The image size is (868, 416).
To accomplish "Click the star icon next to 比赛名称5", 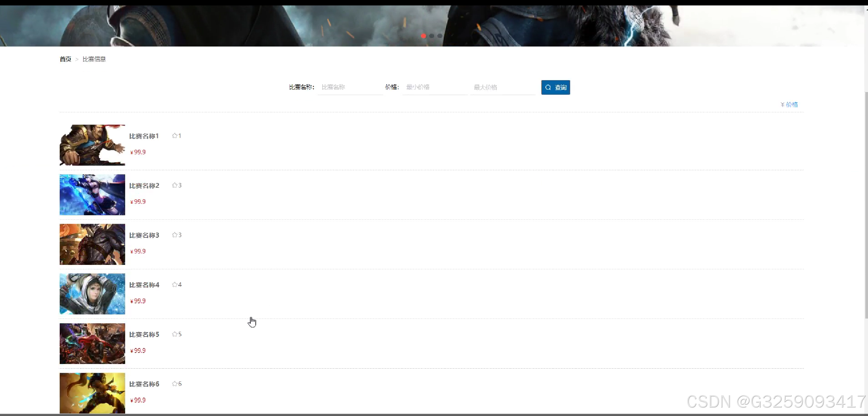I will (x=174, y=334).
